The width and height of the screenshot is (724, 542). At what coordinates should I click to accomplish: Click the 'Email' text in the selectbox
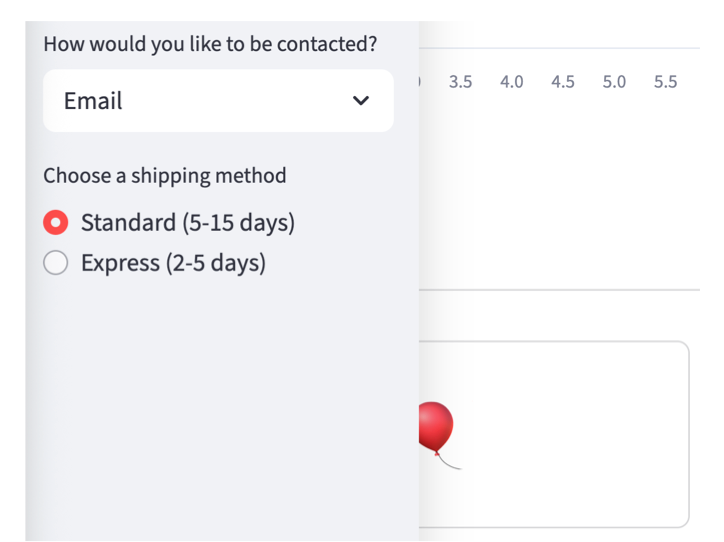(x=93, y=101)
